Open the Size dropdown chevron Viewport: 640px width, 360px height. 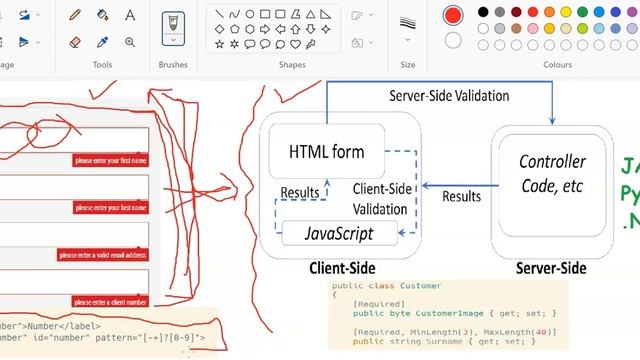point(407,40)
